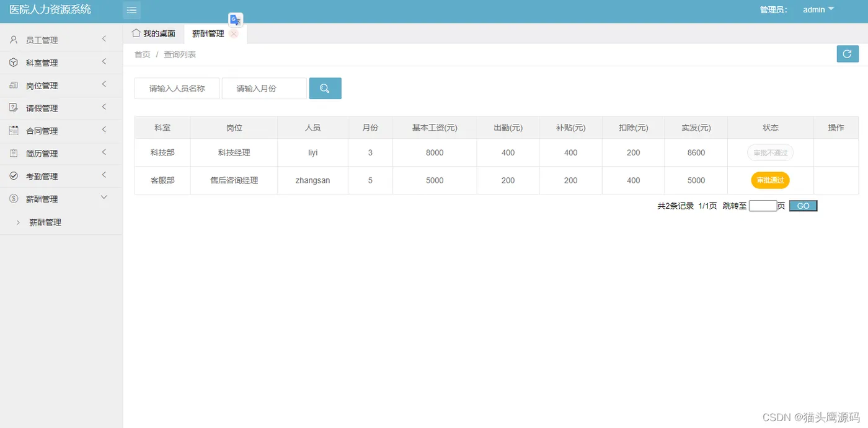868x428 pixels.
Task: Open the 科室管理 sidebar menu
Action: pos(61,63)
